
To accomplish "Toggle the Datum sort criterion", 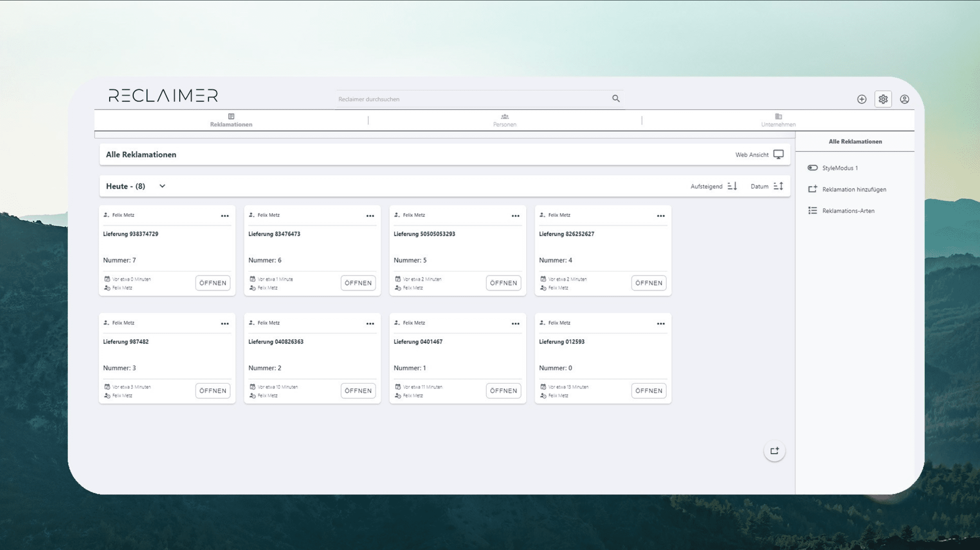I will pos(778,186).
